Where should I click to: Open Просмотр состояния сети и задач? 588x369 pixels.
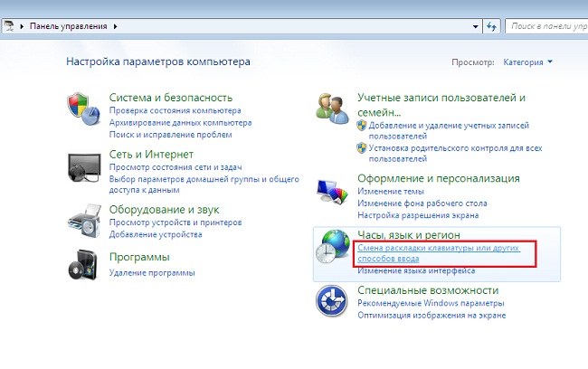175,167
